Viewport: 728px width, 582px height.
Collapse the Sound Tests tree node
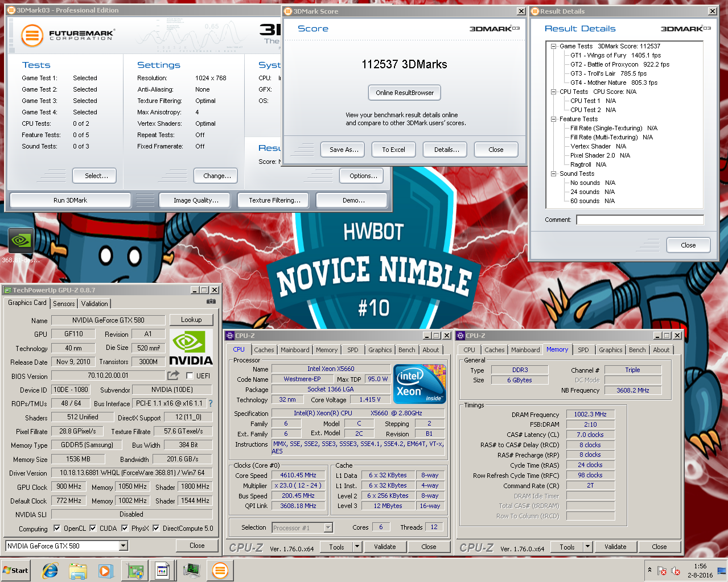554,174
